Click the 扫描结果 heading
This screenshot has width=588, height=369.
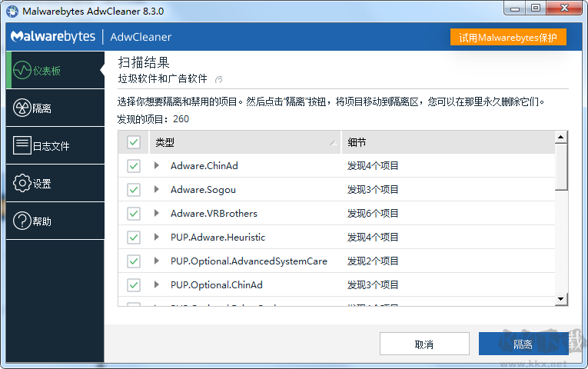pyautogui.click(x=144, y=62)
